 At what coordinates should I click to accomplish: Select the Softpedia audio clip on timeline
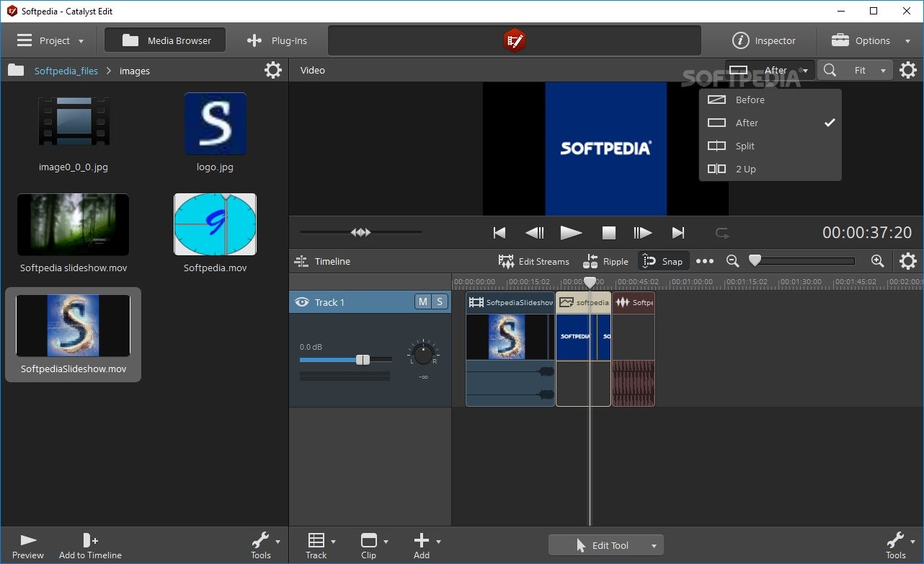click(634, 349)
